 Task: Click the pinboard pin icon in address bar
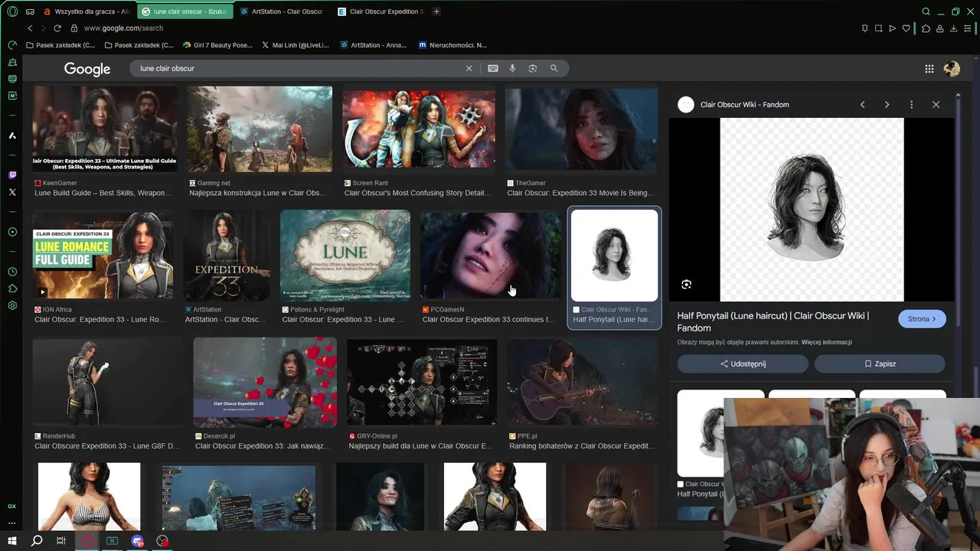tap(864, 28)
